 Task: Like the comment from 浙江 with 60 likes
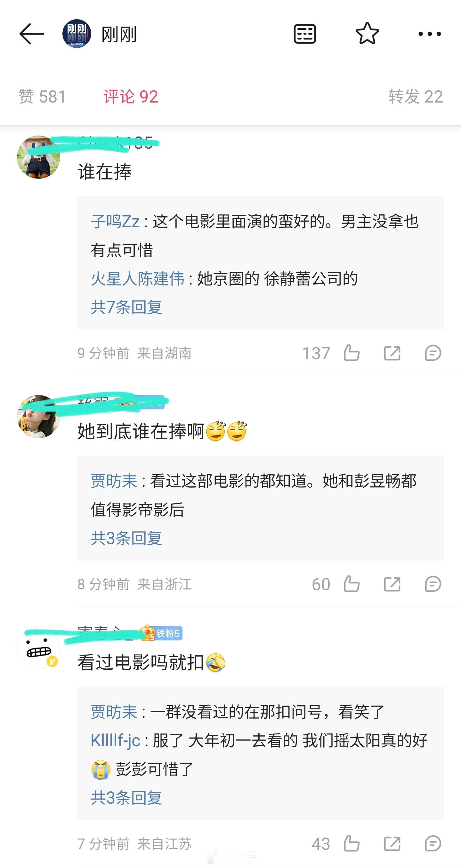point(352,584)
